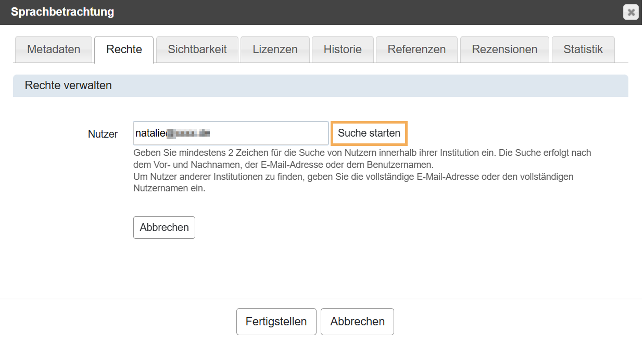The width and height of the screenshot is (644, 342).
Task: Click the Sprachbetrachtung dialog title
Action: [62, 11]
